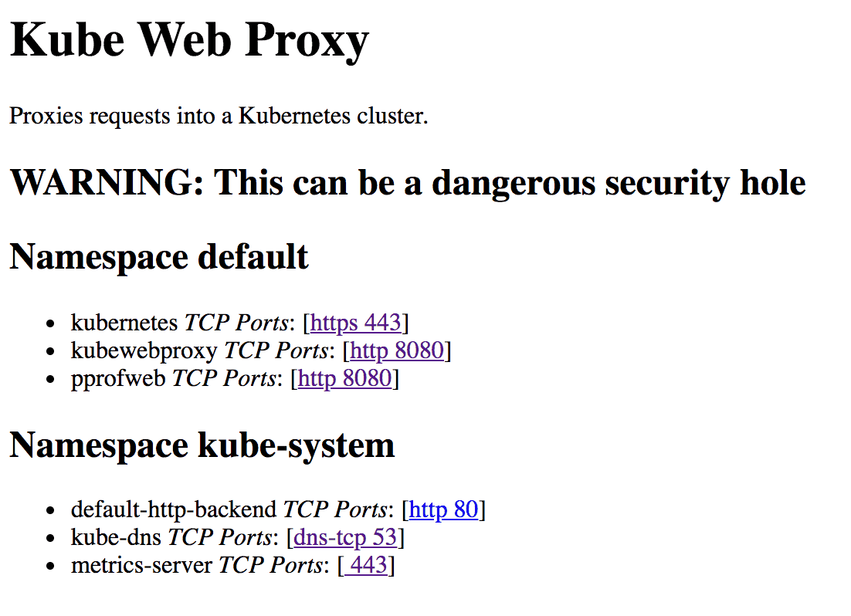This screenshot has height=616, width=851.
Task: Click the Namespace default heading
Action: (159, 257)
